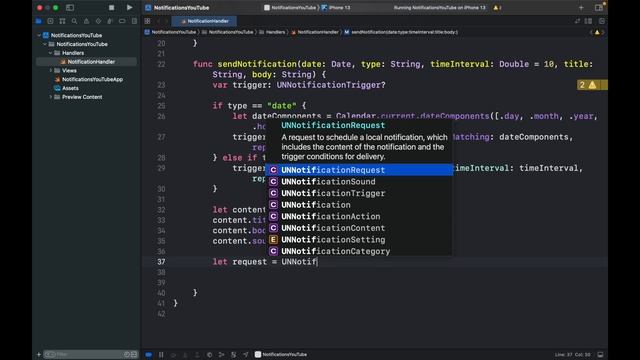Select NotificationHandler file in navigator
The image size is (640, 360).
tap(87, 62)
